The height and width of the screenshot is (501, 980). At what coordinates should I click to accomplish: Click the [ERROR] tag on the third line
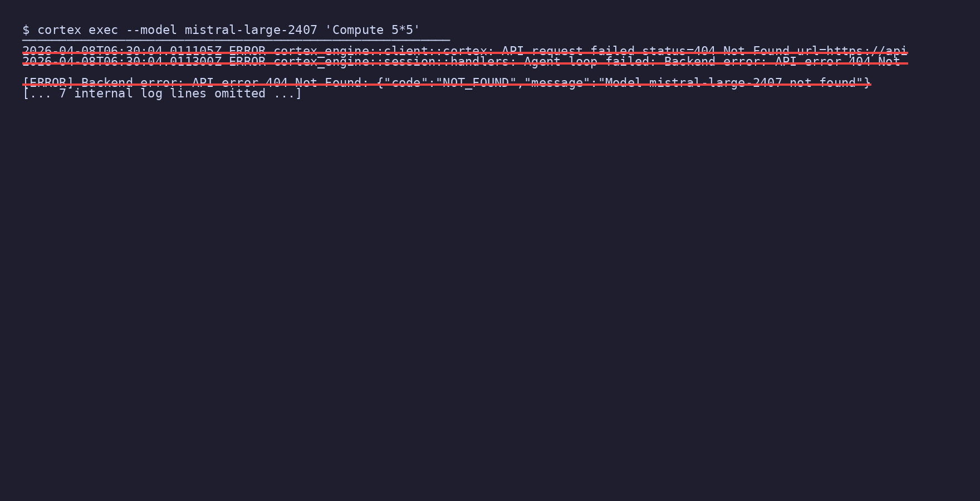48,82
